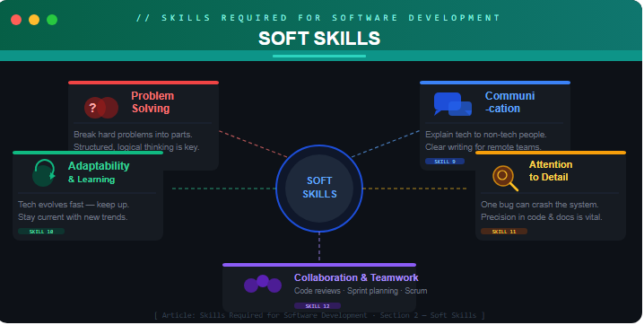
Task: Click the Communication chat bubbles icon
Action: coord(453,104)
